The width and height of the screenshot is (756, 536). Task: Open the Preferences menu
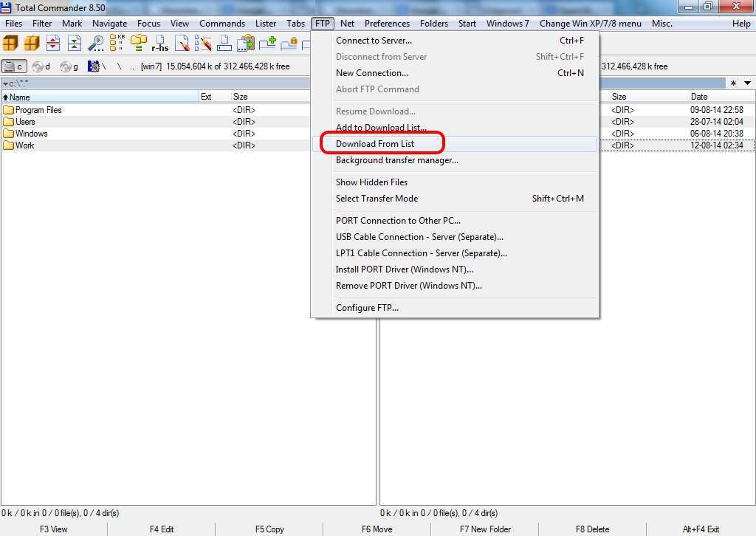click(x=387, y=24)
